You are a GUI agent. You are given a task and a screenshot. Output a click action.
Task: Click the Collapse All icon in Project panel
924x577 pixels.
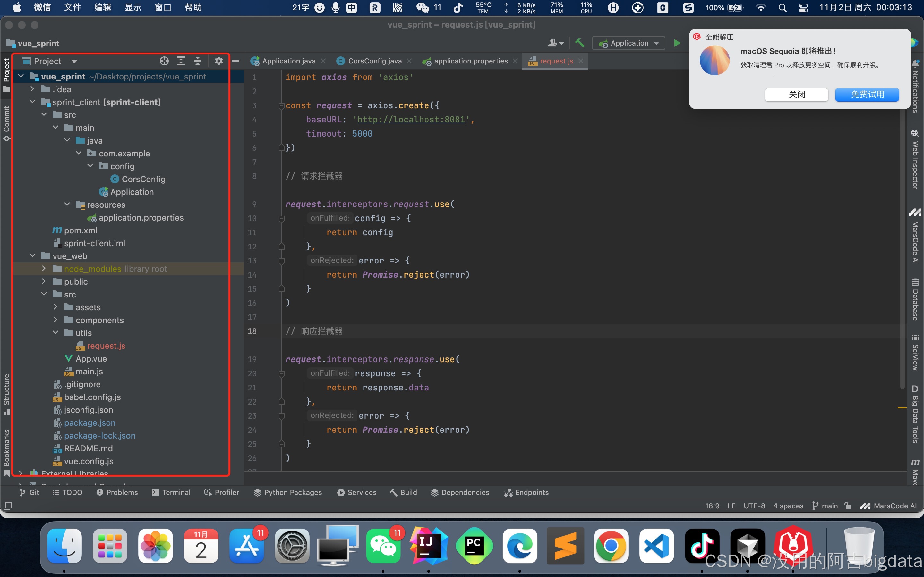pos(197,61)
